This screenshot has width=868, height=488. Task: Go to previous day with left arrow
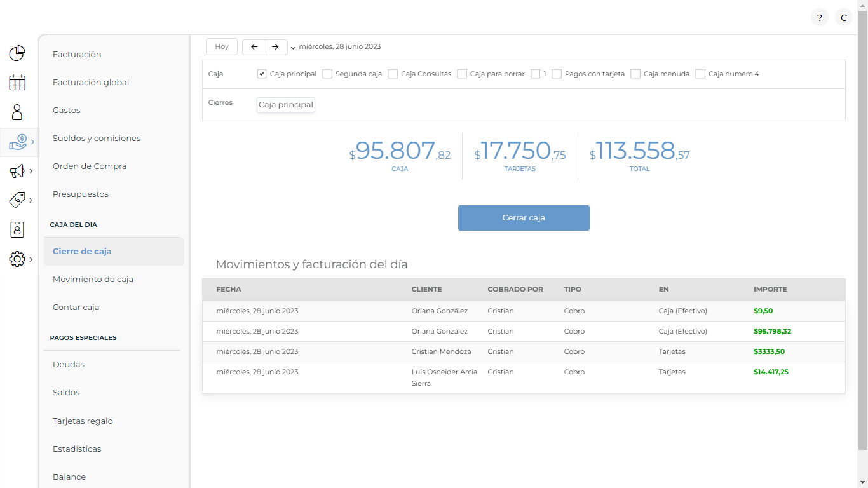254,47
